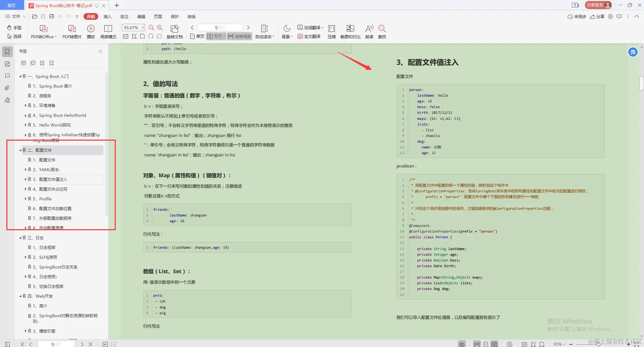Open 截图和对比 screenshot and compare
644x347 pixels.
pos(351,32)
